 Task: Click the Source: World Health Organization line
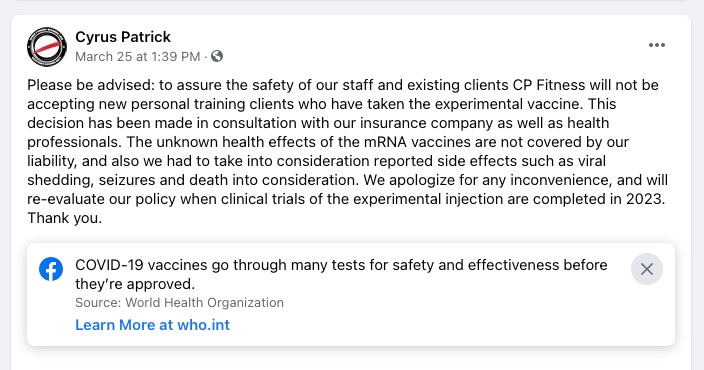(x=179, y=303)
